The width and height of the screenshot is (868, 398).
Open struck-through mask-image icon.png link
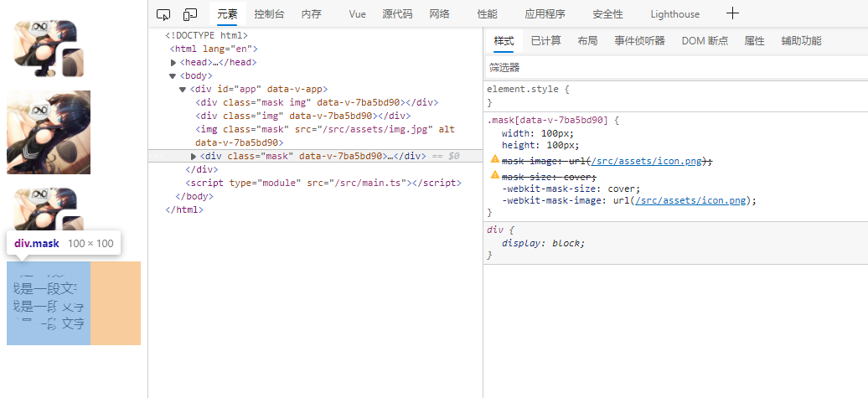[647, 161]
